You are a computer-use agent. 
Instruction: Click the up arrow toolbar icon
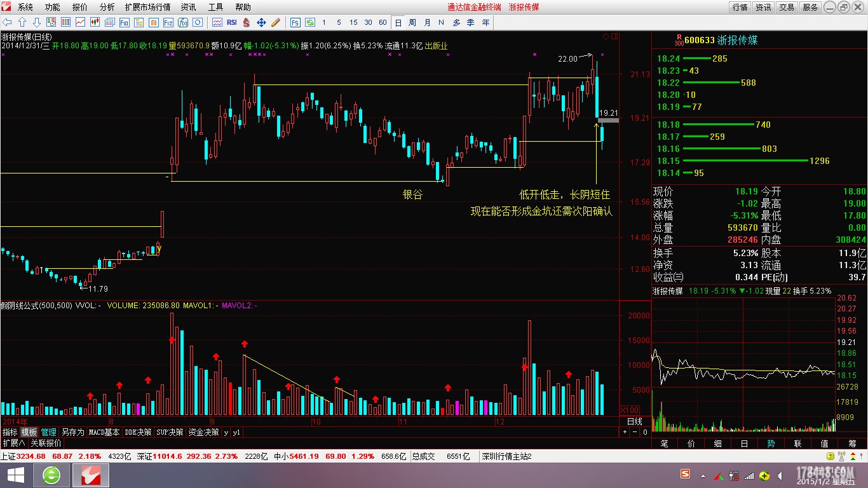(22, 22)
